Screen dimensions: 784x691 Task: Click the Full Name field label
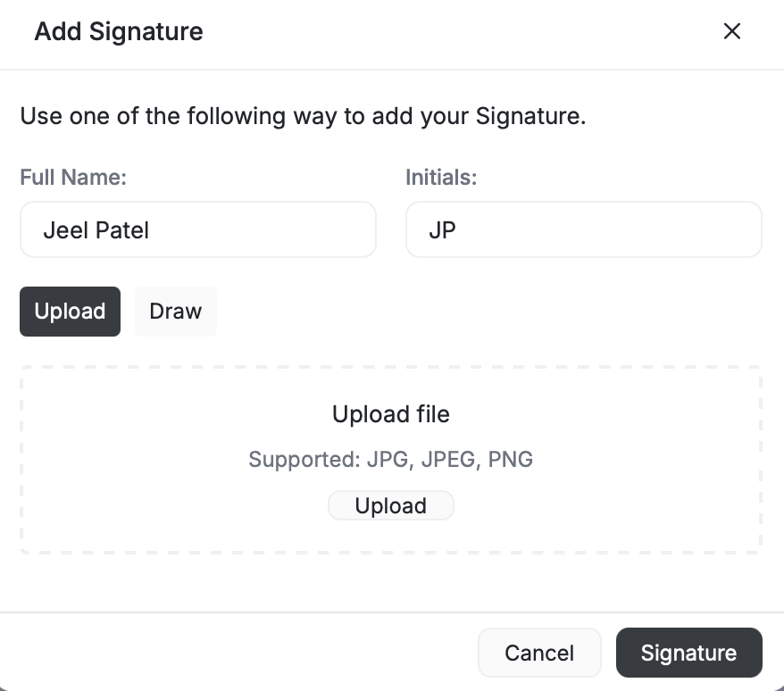tap(73, 177)
